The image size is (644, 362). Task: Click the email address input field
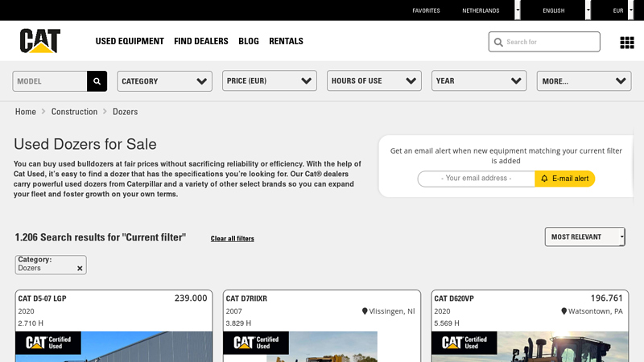(477, 179)
